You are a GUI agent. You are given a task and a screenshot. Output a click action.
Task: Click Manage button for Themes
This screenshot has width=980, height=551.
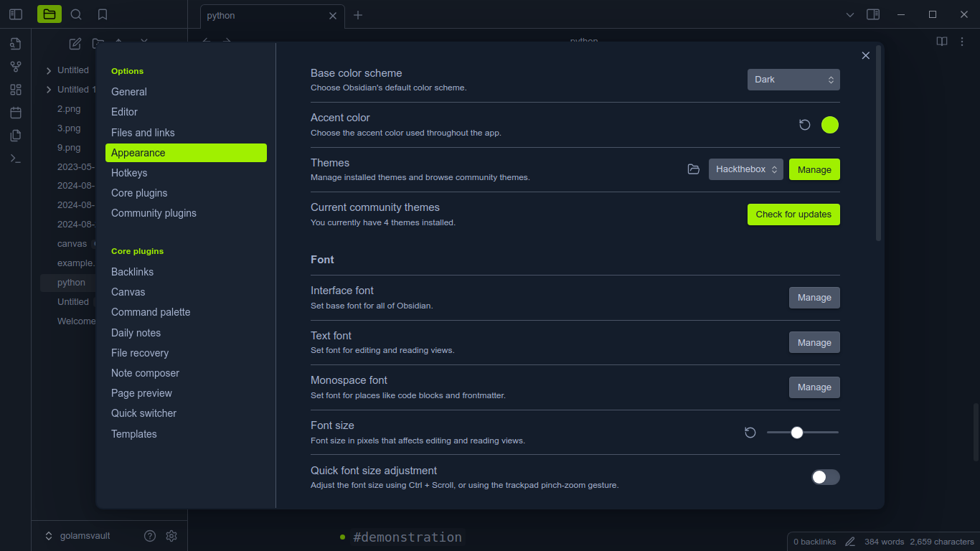[x=814, y=169]
